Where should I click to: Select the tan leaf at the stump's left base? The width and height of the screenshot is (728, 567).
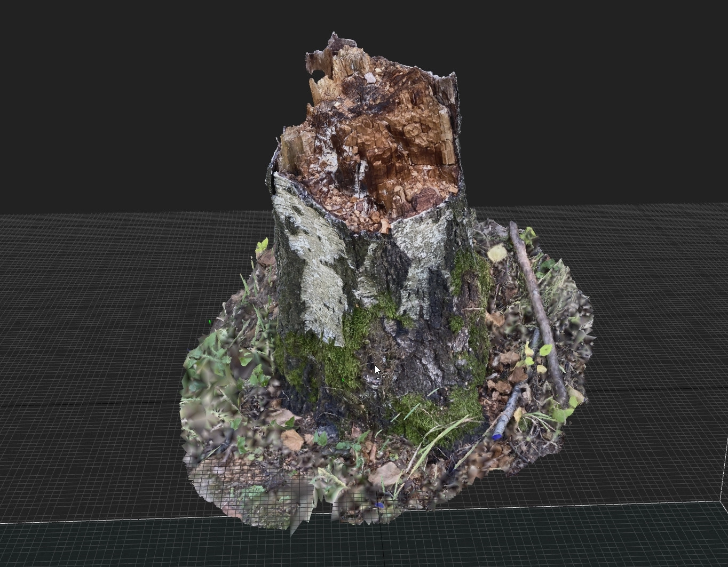point(291,440)
